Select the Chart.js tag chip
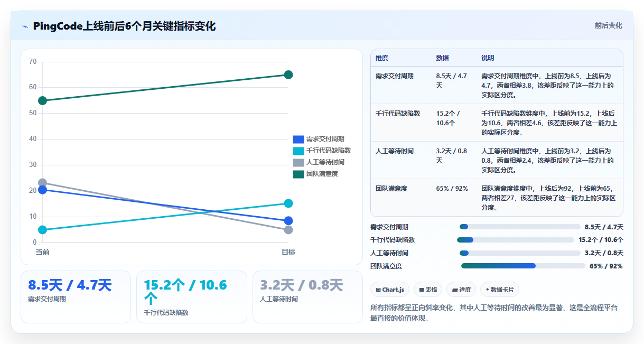Viewport: 644px width, 344px height. 390,290
